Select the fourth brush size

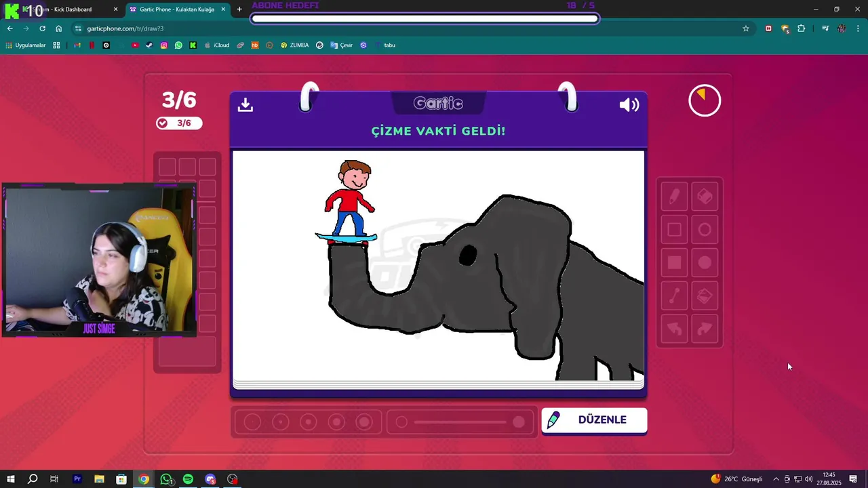pyautogui.click(x=337, y=422)
